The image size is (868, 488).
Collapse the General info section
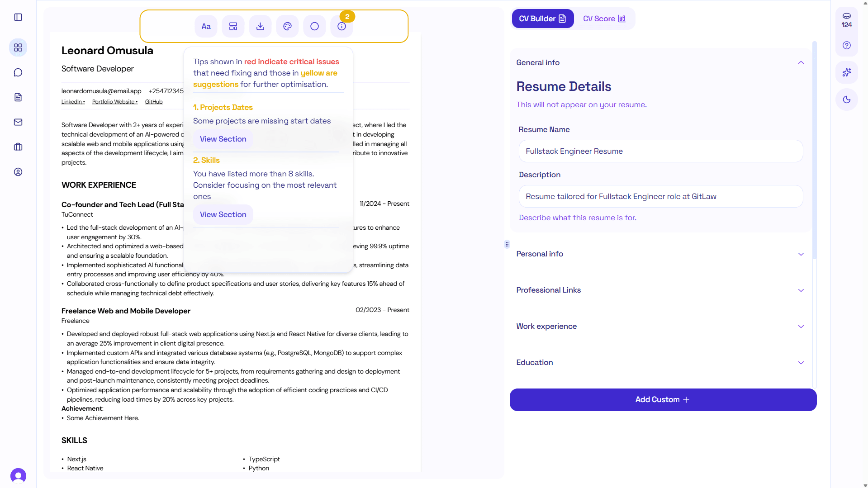[x=801, y=62]
